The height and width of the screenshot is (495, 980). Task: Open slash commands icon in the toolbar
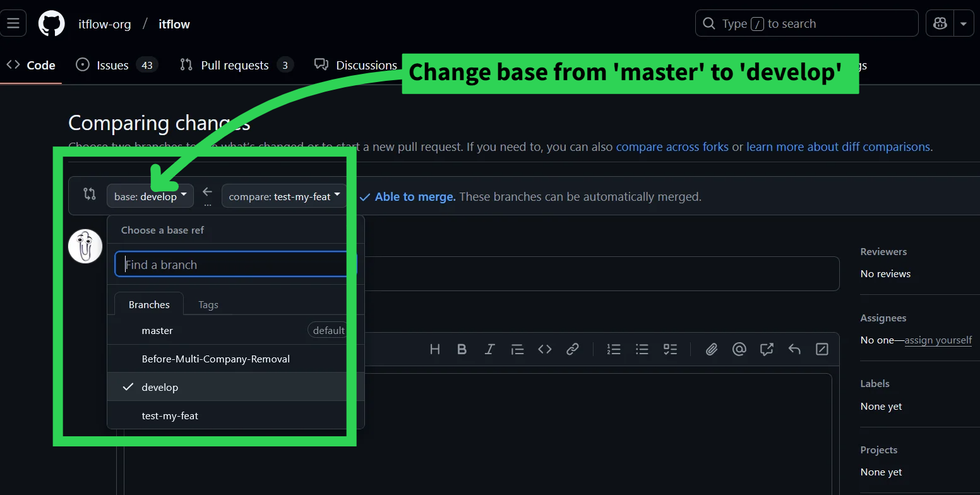[x=822, y=349]
